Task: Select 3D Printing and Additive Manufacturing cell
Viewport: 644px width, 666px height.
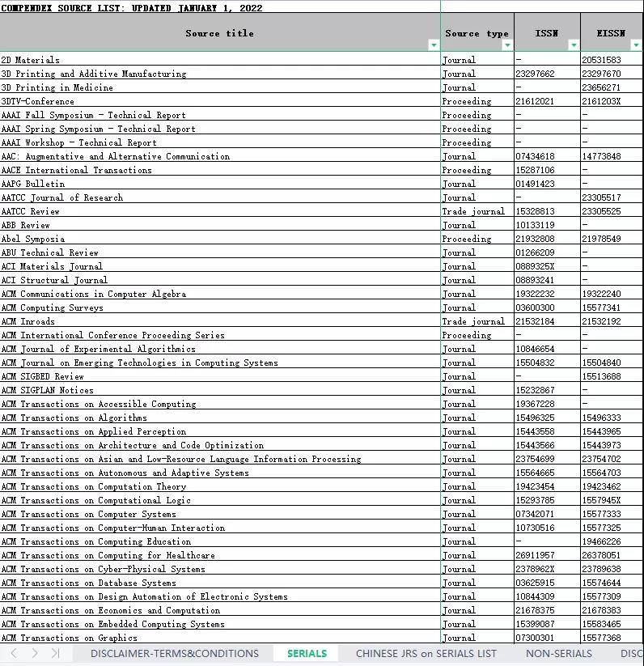Action: point(220,74)
